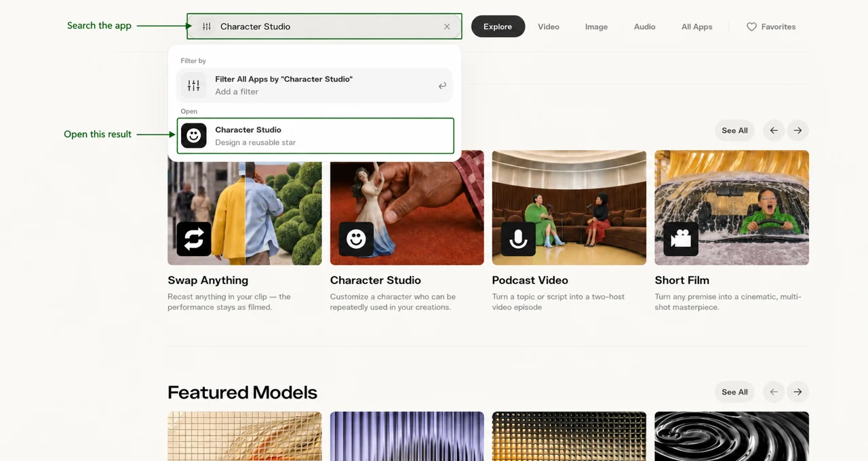Open the Short Film thumbnail
This screenshot has height=461, width=868.
coord(732,207)
